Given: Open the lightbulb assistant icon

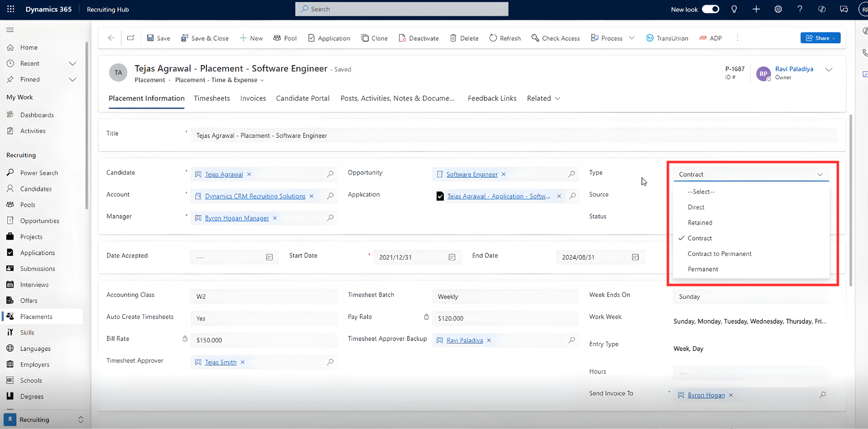Looking at the screenshot, I should tap(734, 9).
